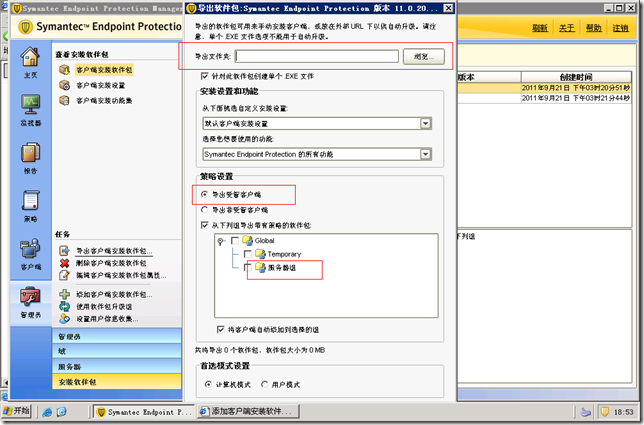Click the 服务器组 group folder icon
This screenshot has width=644, height=425.
click(260, 268)
